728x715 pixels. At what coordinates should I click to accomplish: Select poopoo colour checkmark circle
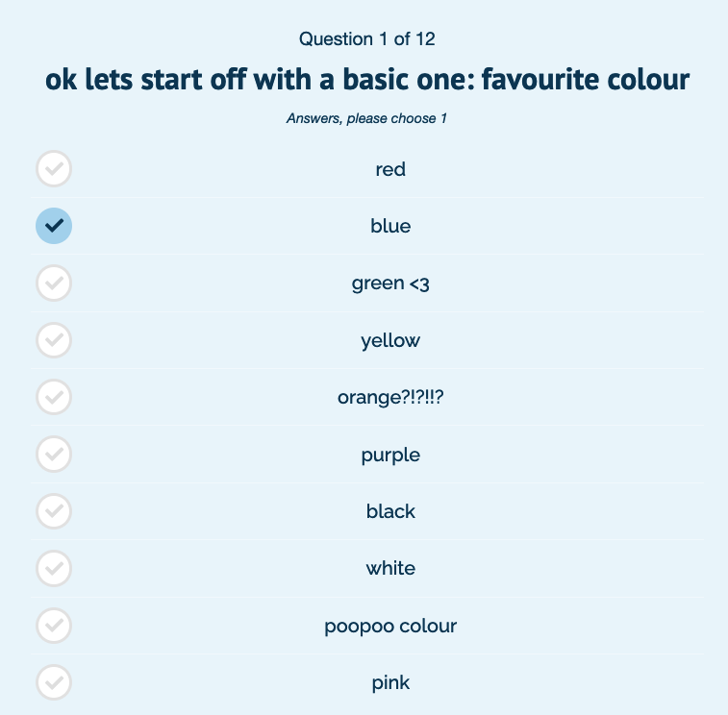(x=54, y=626)
